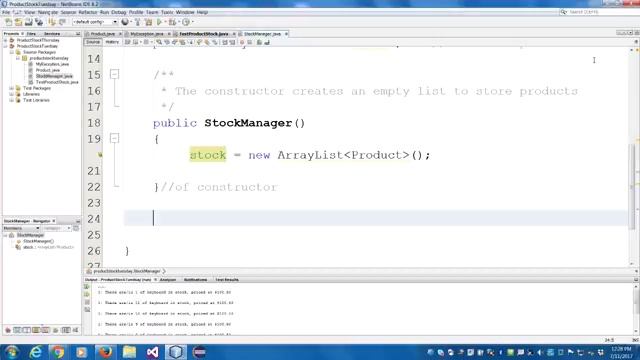
Task: Select TestProductStock.java in the Projects tree
Action: [57, 82]
